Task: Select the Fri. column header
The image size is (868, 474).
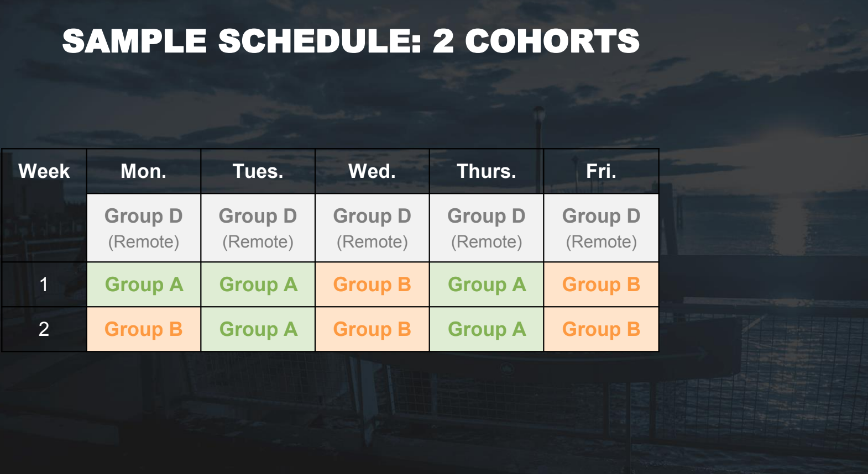Action: 601,171
